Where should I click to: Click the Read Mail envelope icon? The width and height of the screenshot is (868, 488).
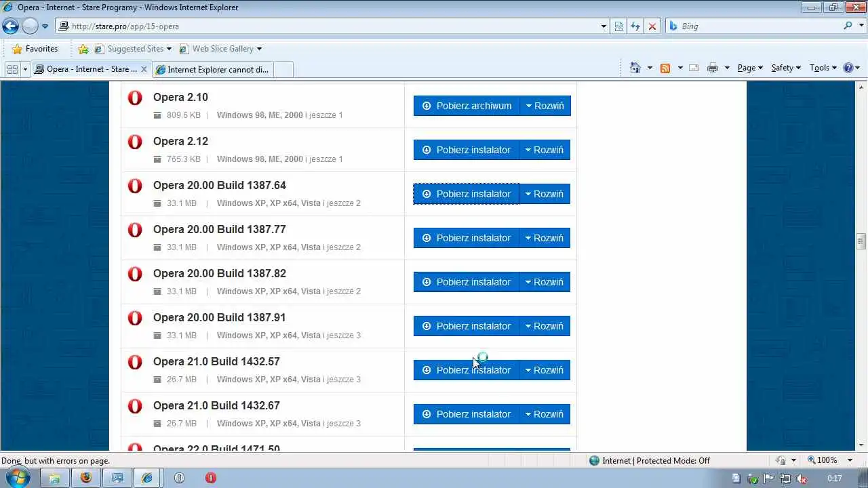[x=694, y=68]
